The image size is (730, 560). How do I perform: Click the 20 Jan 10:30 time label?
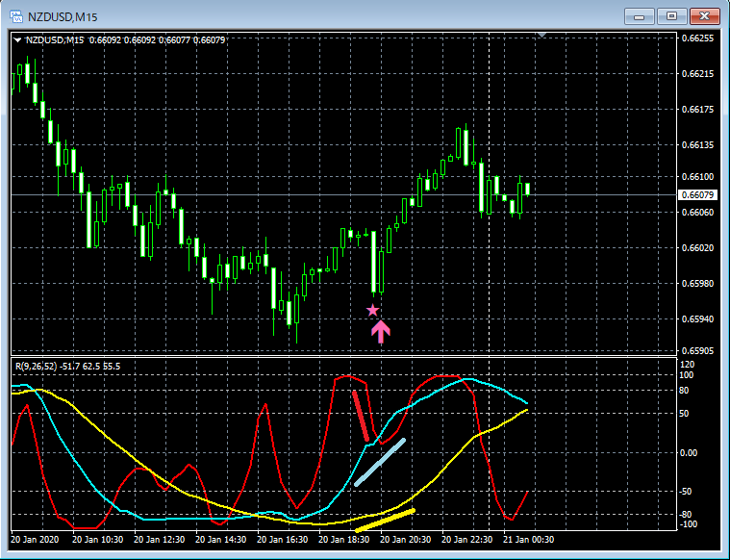click(x=98, y=540)
